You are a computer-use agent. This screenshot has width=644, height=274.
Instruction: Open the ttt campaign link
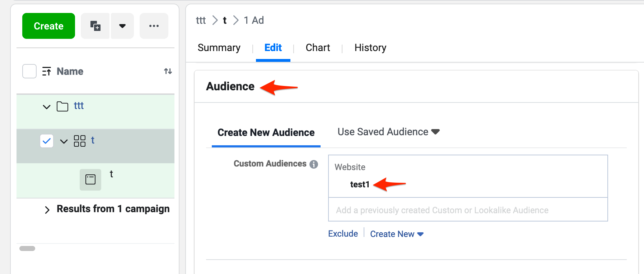(79, 105)
